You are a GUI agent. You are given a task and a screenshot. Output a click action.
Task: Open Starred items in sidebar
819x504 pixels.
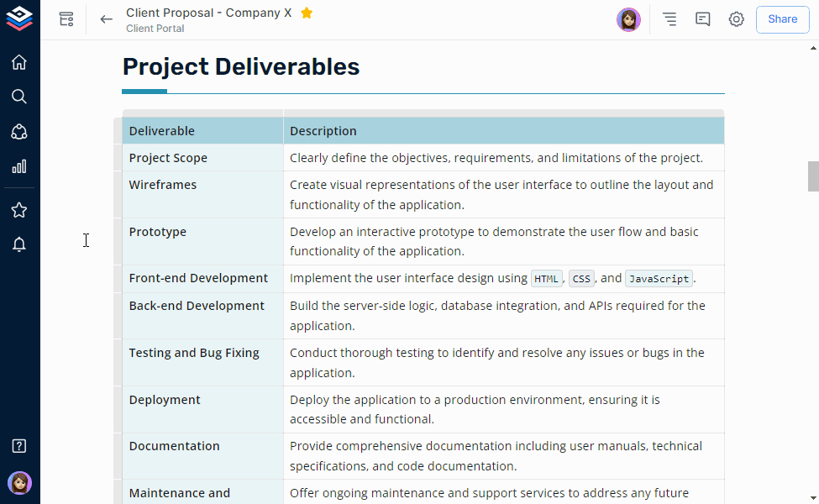(x=19, y=210)
